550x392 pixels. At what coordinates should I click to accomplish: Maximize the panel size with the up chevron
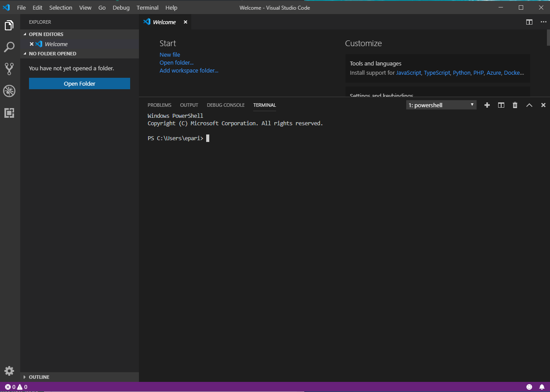tap(529, 105)
